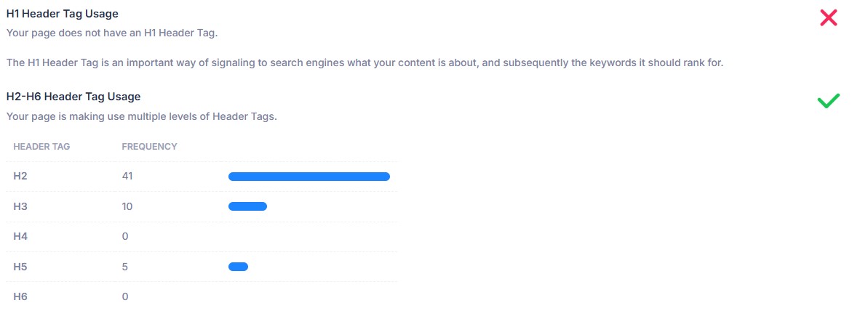The width and height of the screenshot is (868, 319).
Task: Select the H3 row label
Action: 20,206
